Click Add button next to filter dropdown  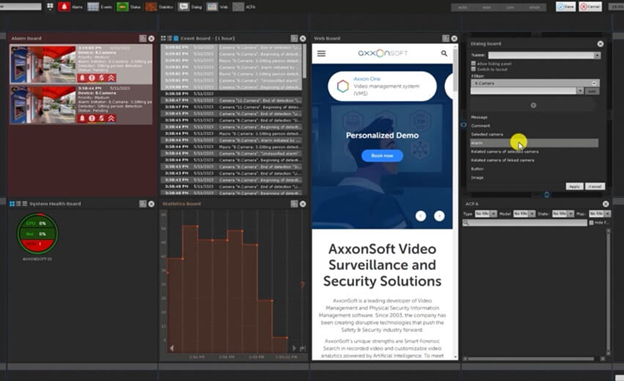coord(592,91)
